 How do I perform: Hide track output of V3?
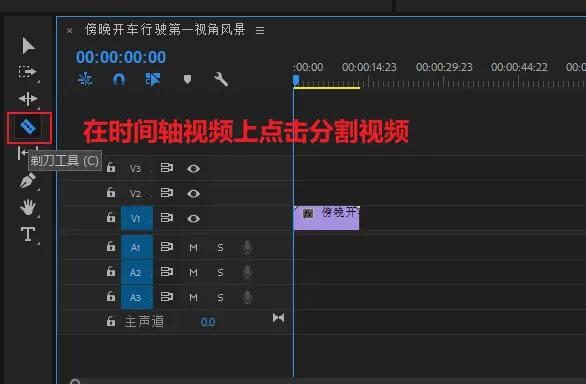(x=193, y=169)
